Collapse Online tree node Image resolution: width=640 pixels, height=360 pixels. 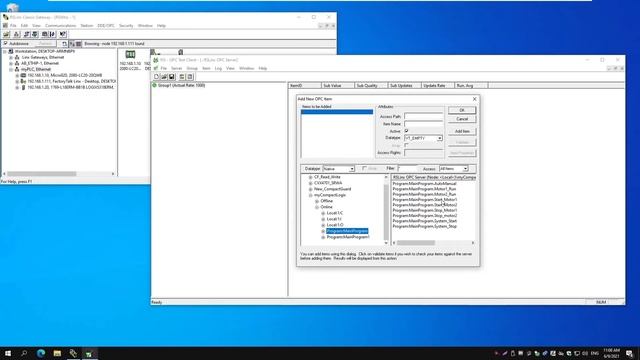pos(317,207)
